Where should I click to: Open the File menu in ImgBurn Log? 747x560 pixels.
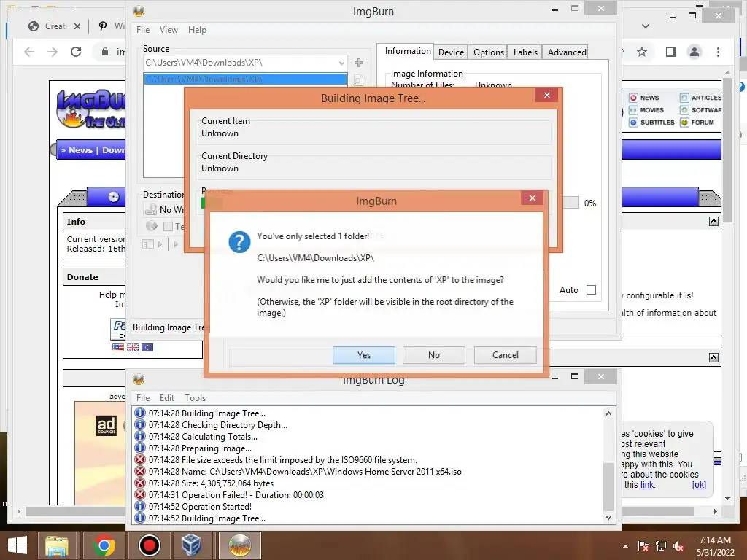click(x=143, y=398)
